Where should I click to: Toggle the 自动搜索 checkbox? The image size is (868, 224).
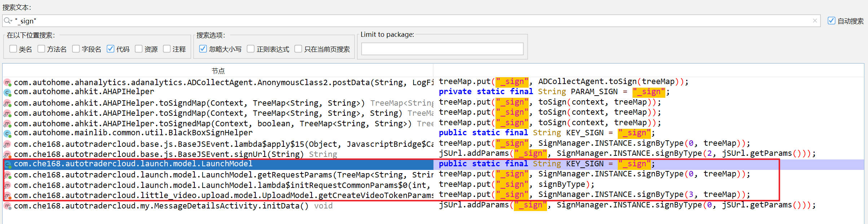pyautogui.click(x=832, y=21)
